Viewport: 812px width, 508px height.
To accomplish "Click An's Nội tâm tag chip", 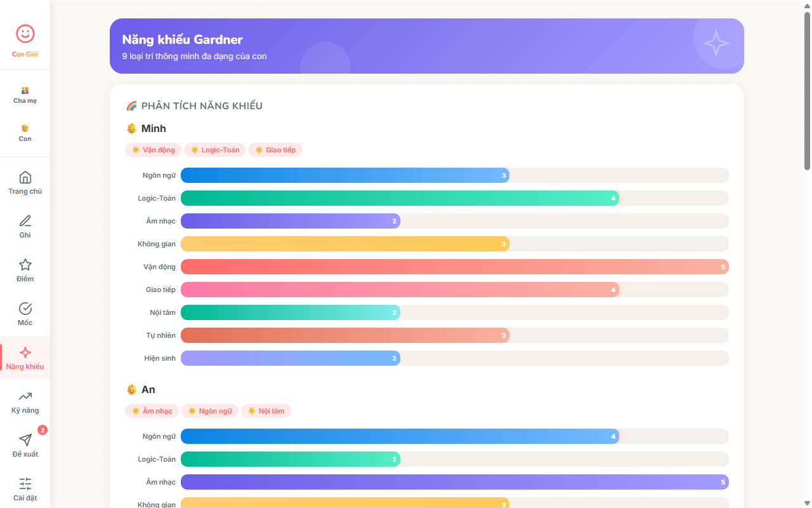I will click(266, 411).
